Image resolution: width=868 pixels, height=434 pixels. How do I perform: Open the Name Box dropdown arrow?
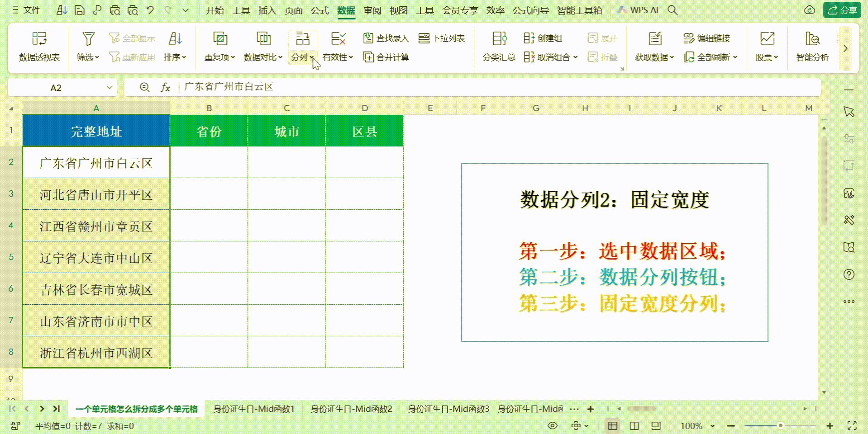pyautogui.click(x=109, y=88)
